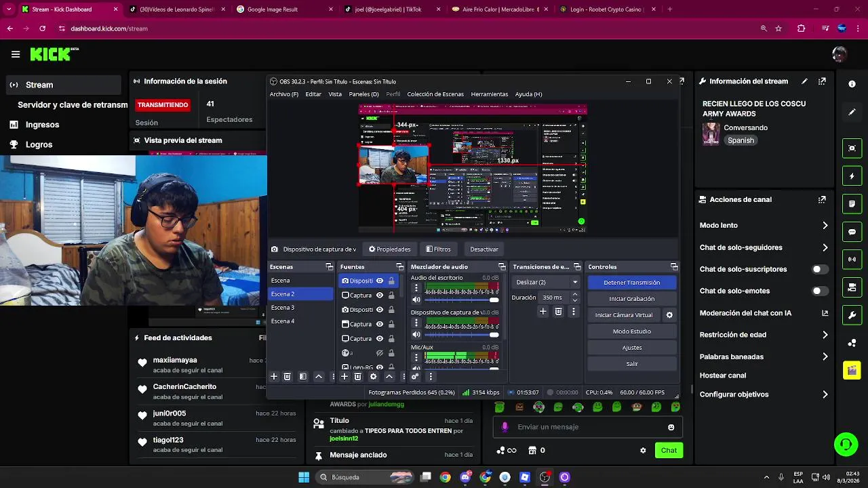Expand Chat de solo-seguidores options

(x=825, y=247)
